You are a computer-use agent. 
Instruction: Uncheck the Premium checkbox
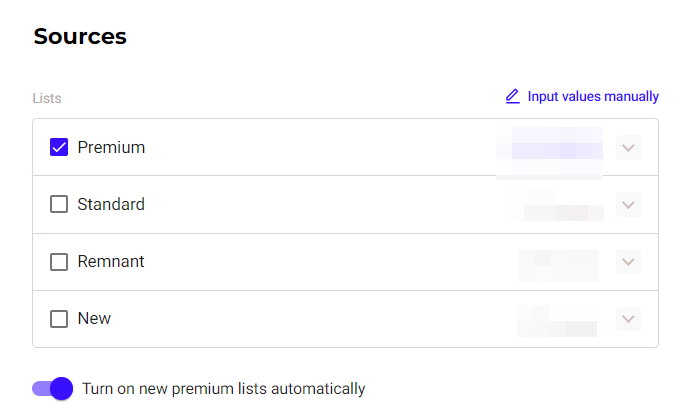click(x=59, y=147)
